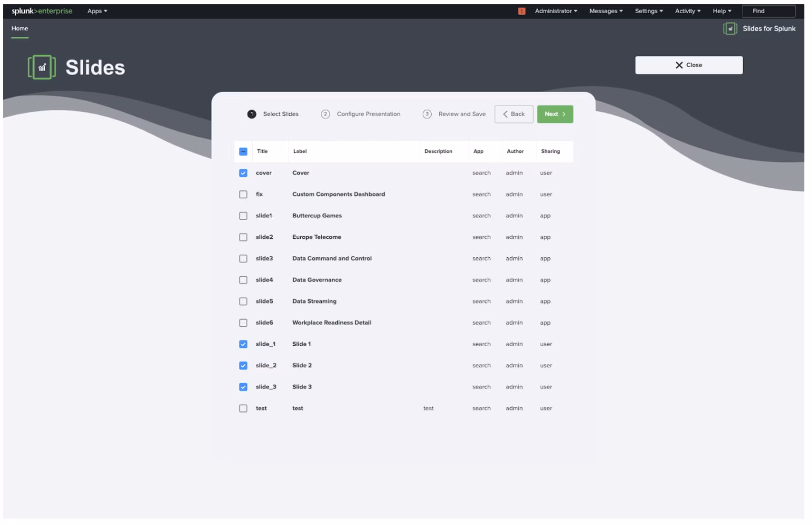Open the Messages menu
This screenshot has width=812, height=525.
pyautogui.click(x=605, y=11)
